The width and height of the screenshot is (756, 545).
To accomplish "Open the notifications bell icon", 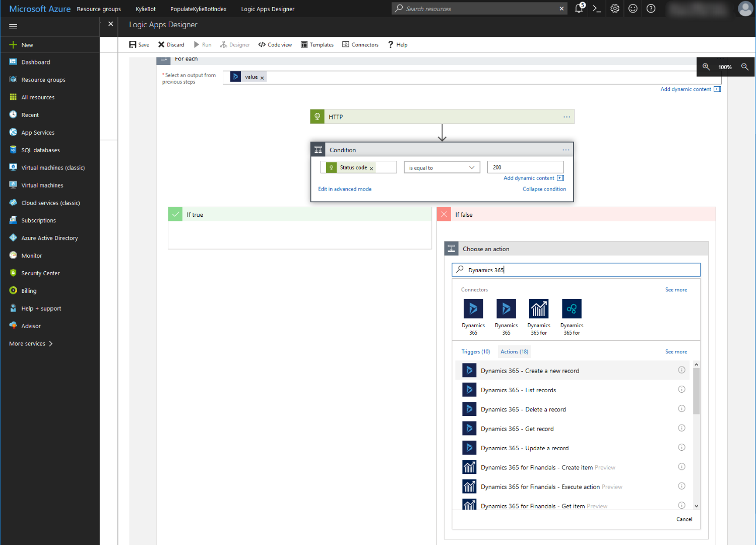I will tap(580, 8).
